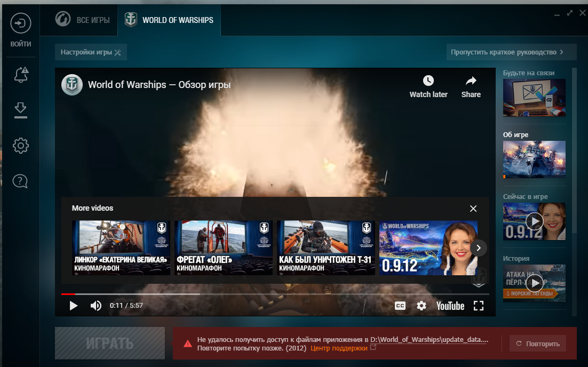588x367 pixels.
Task: Click the More videos heading
Action: (93, 208)
